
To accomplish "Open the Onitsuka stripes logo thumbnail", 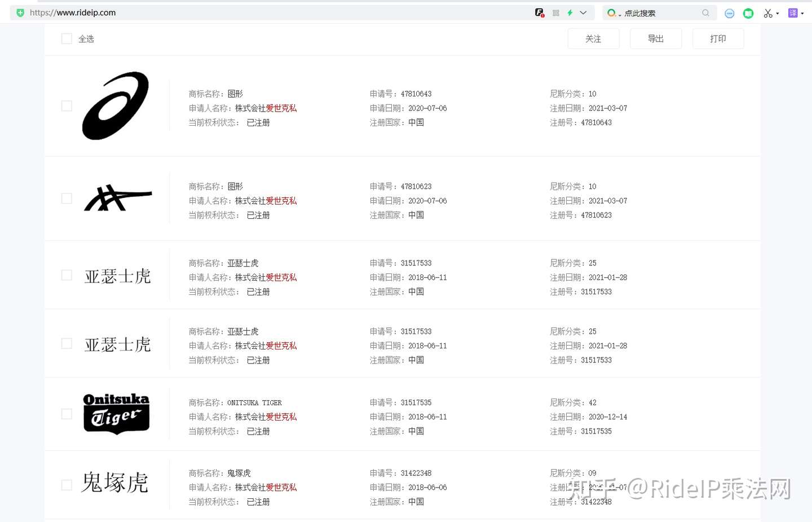I will point(118,198).
